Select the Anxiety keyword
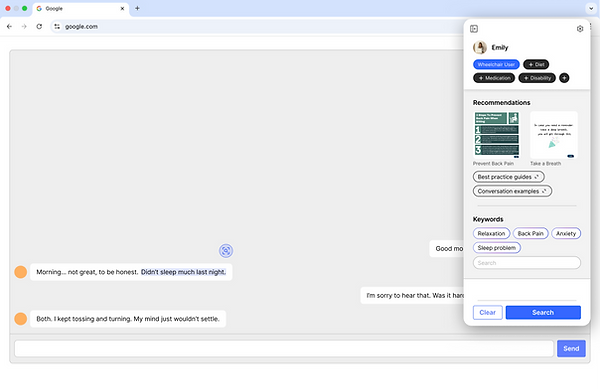The width and height of the screenshot is (600, 389). pyautogui.click(x=566, y=233)
